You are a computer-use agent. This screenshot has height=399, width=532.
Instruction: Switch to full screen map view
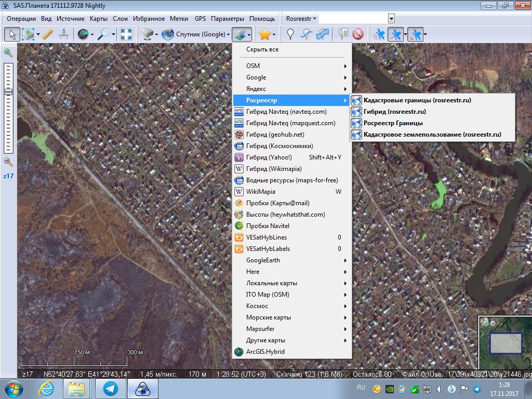126,34
